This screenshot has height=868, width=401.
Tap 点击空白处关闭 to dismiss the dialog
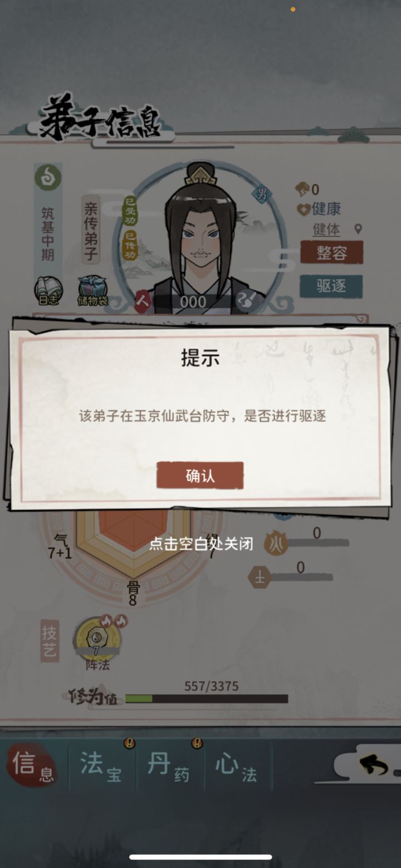point(201,544)
